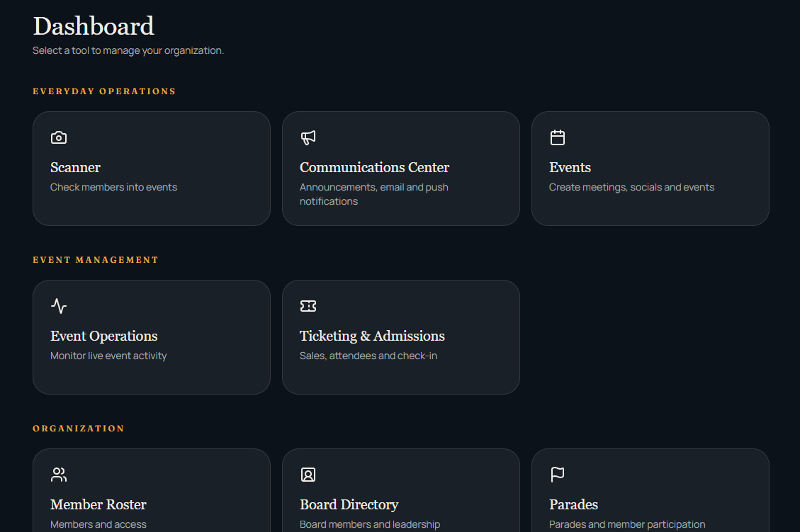Viewport: 800px width, 532px height.
Task: Click the Parades flag icon
Action: 558,475
